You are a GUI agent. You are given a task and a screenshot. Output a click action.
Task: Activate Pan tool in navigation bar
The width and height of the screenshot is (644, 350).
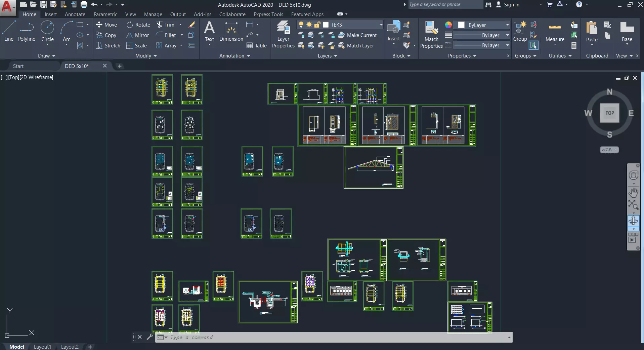633,192
